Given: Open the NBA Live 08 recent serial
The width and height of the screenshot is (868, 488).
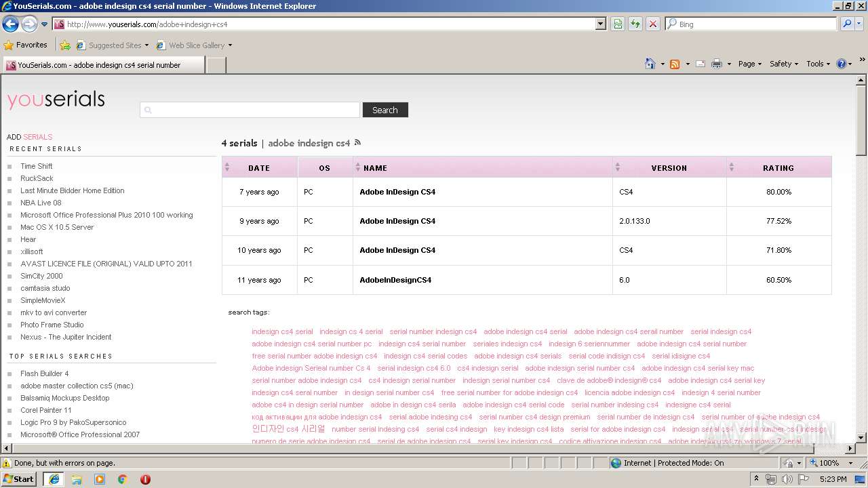Looking at the screenshot, I should click(x=41, y=203).
